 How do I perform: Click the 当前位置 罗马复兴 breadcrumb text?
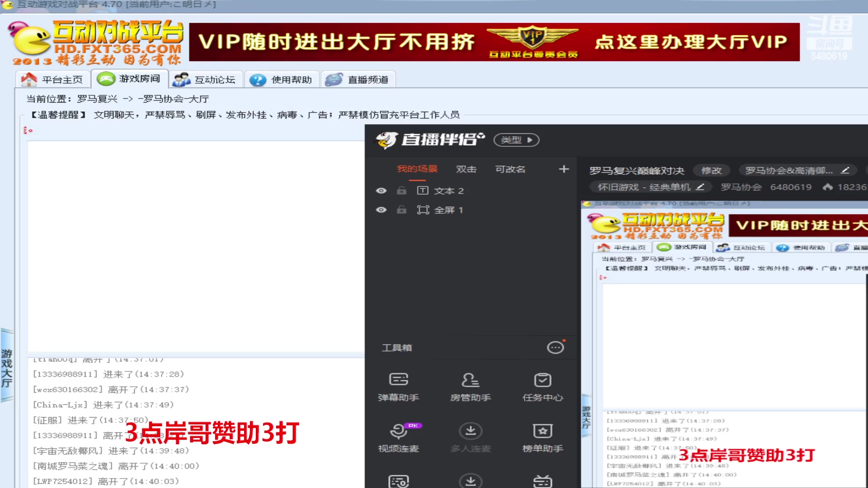point(118,99)
